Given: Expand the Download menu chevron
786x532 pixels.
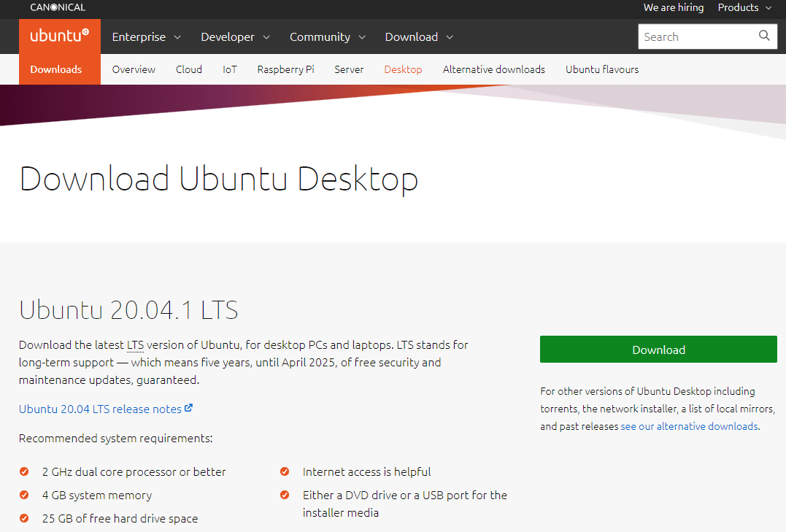Looking at the screenshot, I should tap(450, 37).
